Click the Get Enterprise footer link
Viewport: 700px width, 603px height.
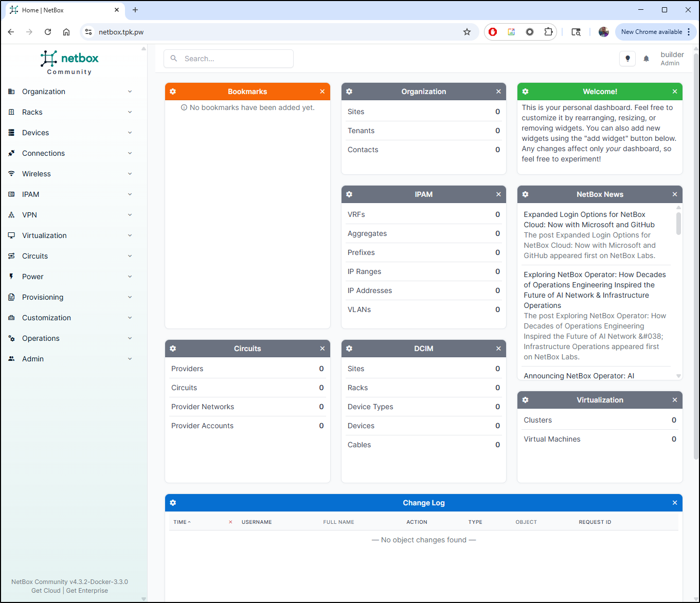point(87,591)
